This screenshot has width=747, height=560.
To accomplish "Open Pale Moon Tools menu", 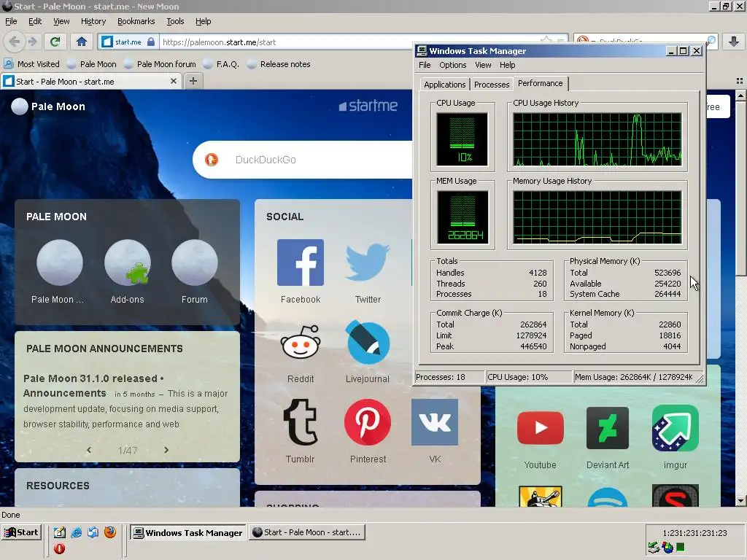I will click(x=175, y=21).
